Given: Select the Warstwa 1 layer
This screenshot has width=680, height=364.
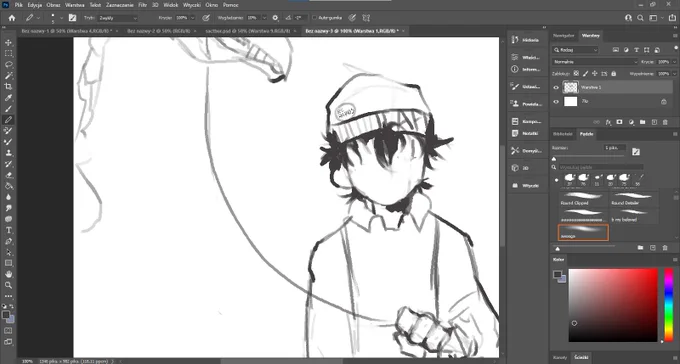Looking at the screenshot, I should tap(611, 87).
